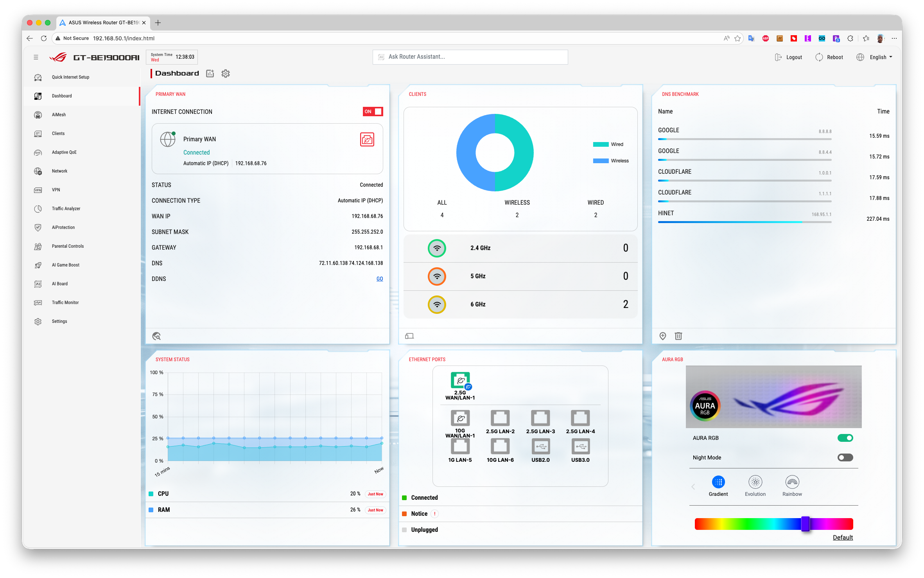Click the add dashboard widget icon
Image resolution: width=924 pixels, height=578 pixels.
click(x=210, y=74)
